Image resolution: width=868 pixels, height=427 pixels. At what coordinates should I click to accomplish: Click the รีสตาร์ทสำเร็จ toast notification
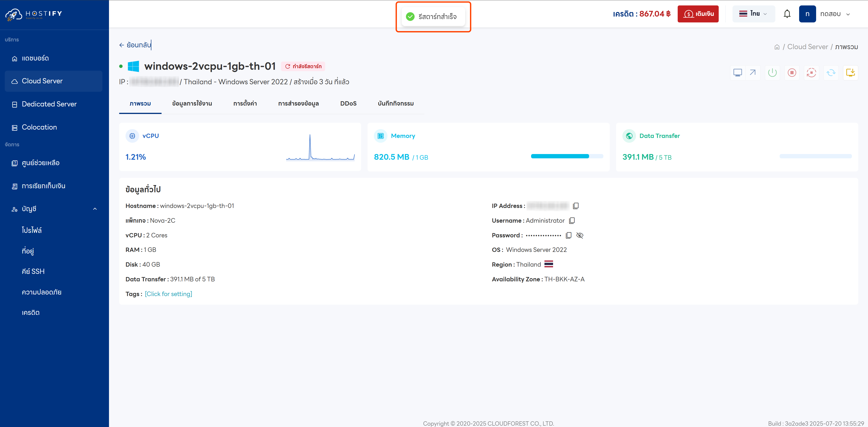(433, 17)
